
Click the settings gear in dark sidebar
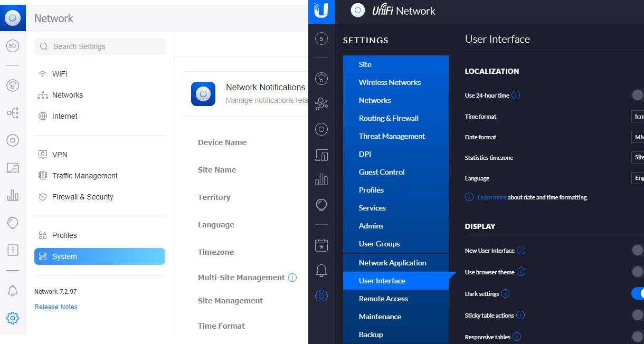(x=321, y=296)
